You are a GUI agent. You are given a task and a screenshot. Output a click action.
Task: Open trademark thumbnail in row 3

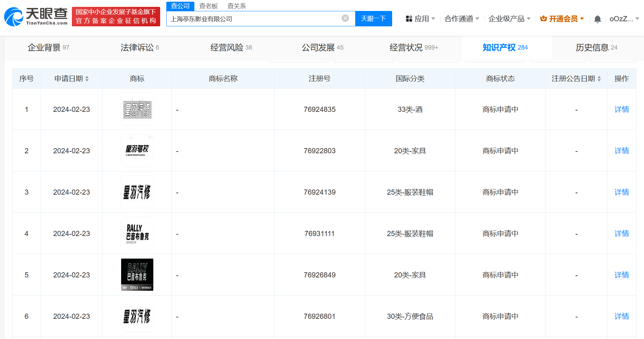click(x=137, y=192)
